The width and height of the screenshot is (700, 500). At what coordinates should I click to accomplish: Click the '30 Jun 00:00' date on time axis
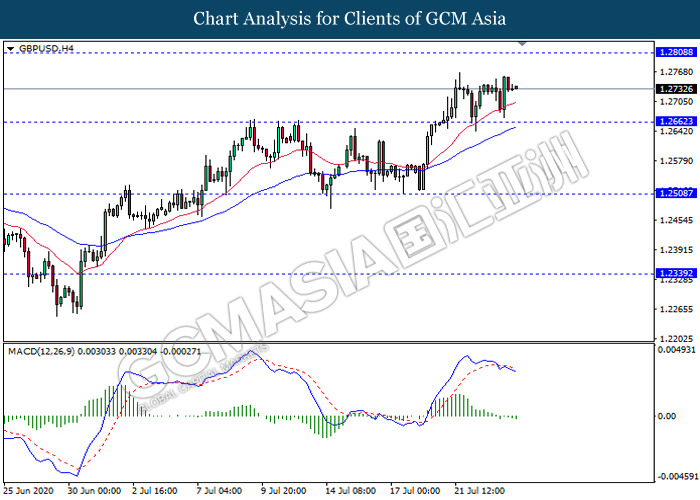94,491
